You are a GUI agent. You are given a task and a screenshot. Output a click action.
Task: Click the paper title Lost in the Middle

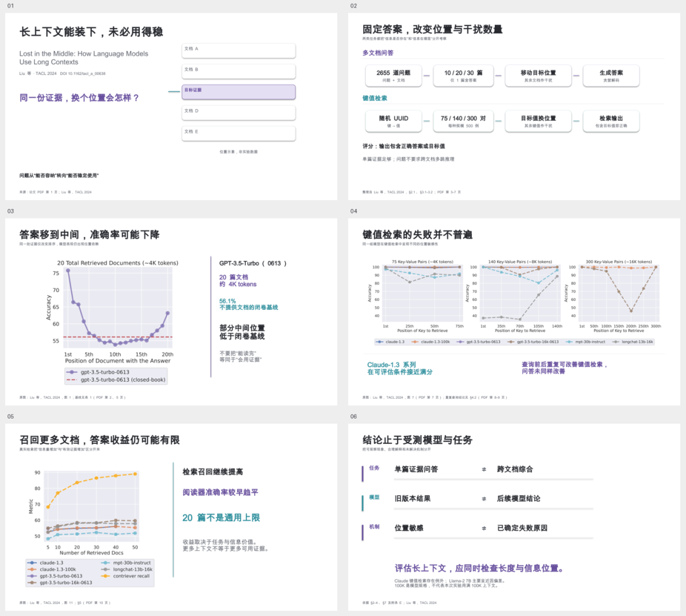point(84,58)
